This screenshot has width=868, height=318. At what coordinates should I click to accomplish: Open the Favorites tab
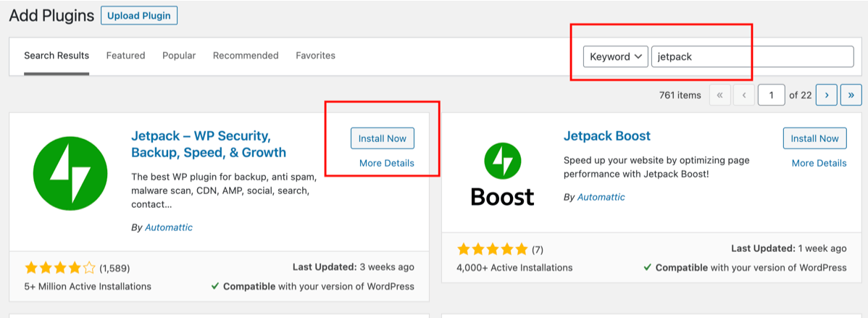(315, 56)
